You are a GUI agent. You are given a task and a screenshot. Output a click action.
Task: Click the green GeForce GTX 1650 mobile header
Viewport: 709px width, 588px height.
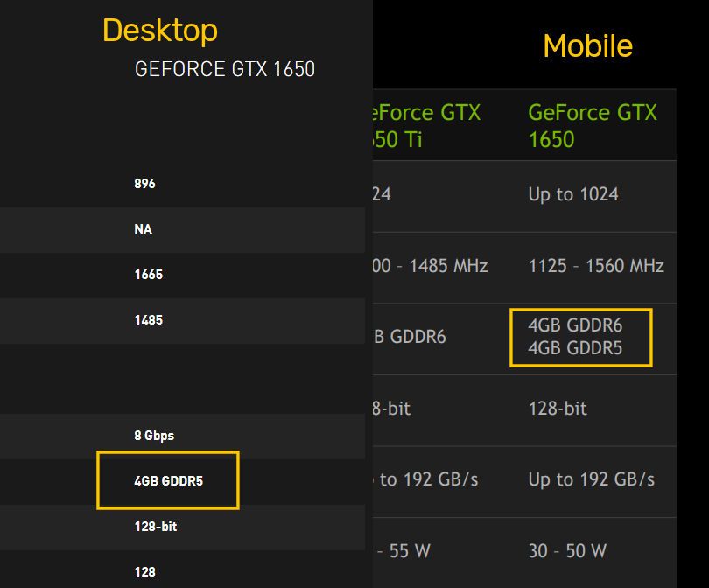click(x=593, y=125)
